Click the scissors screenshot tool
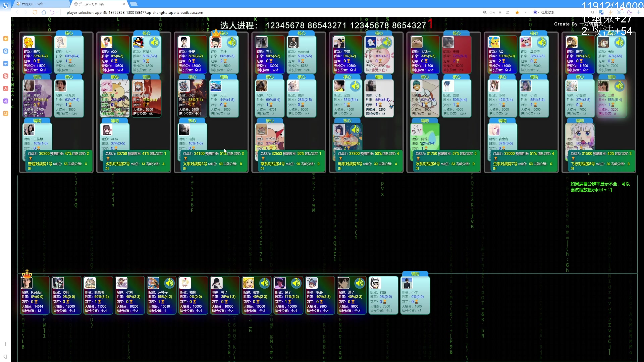The image size is (644, 362). (x=620, y=12)
